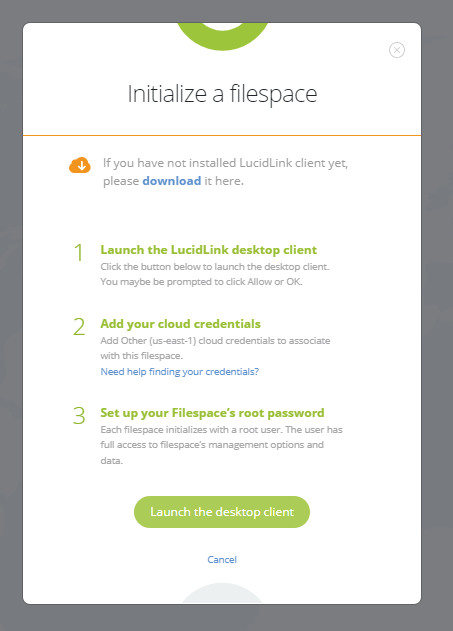453x631 pixels.
Task: Select Set up your Filespace's root password heading
Action: click(212, 413)
